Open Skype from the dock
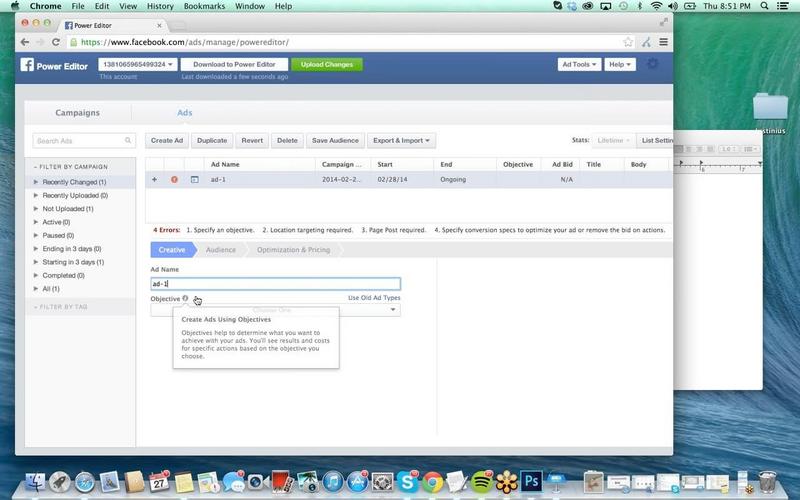Image resolution: width=800 pixels, height=500 pixels. click(x=407, y=482)
